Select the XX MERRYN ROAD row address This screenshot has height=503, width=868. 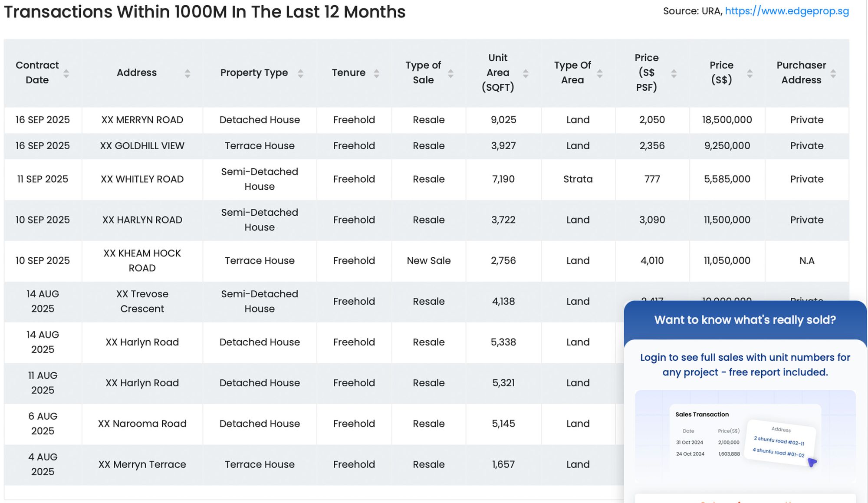(142, 120)
